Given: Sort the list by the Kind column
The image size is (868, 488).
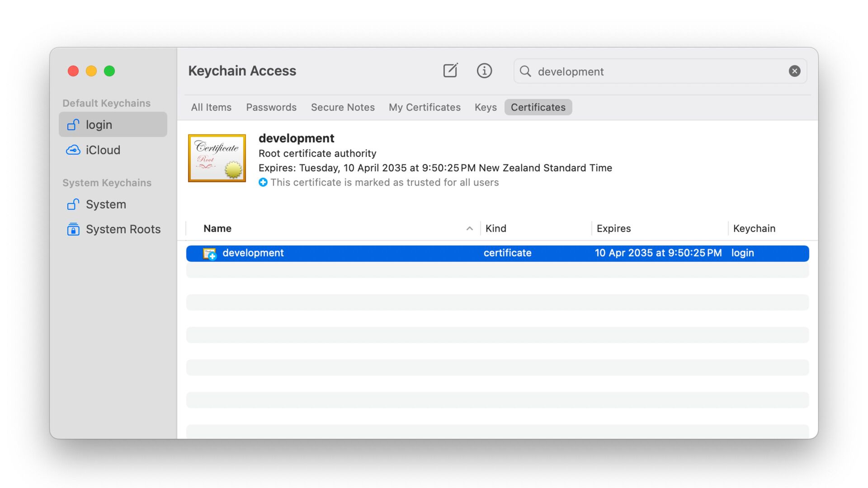Looking at the screenshot, I should [496, 229].
